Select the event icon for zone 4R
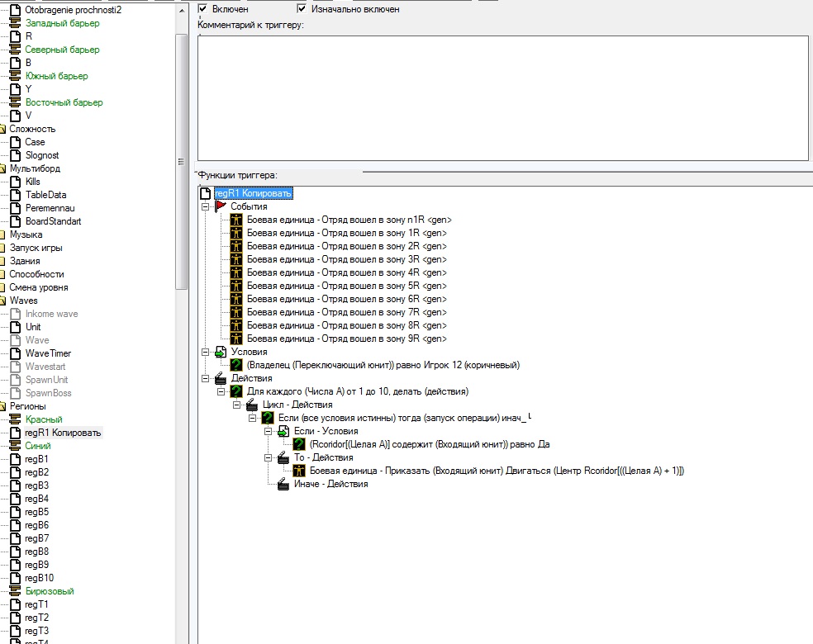The height and width of the screenshot is (644, 813). (x=236, y=272)
